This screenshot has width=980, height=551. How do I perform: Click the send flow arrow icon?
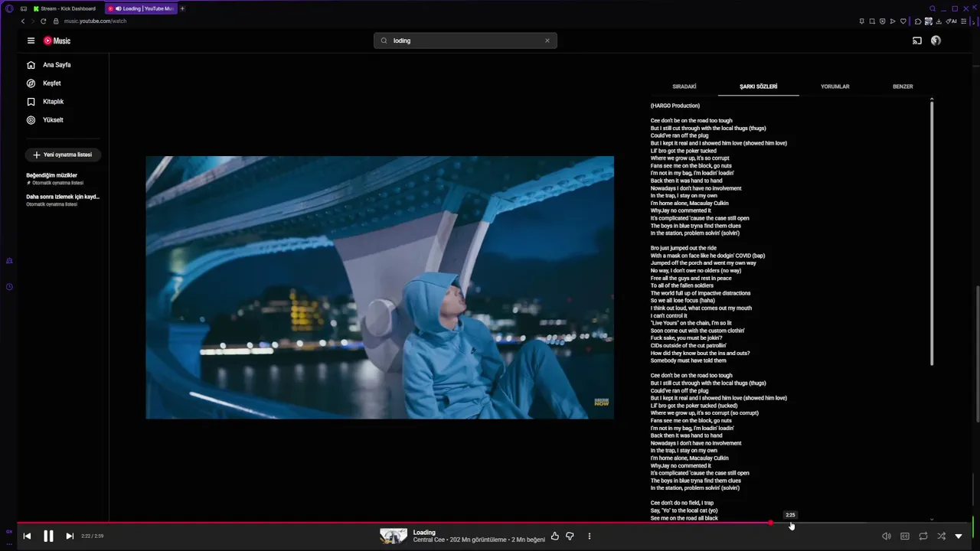[x=893, y=21]
